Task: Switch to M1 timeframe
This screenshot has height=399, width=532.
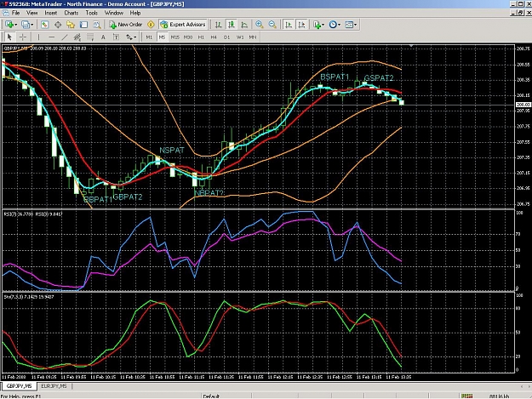Action: coord(149,37)
